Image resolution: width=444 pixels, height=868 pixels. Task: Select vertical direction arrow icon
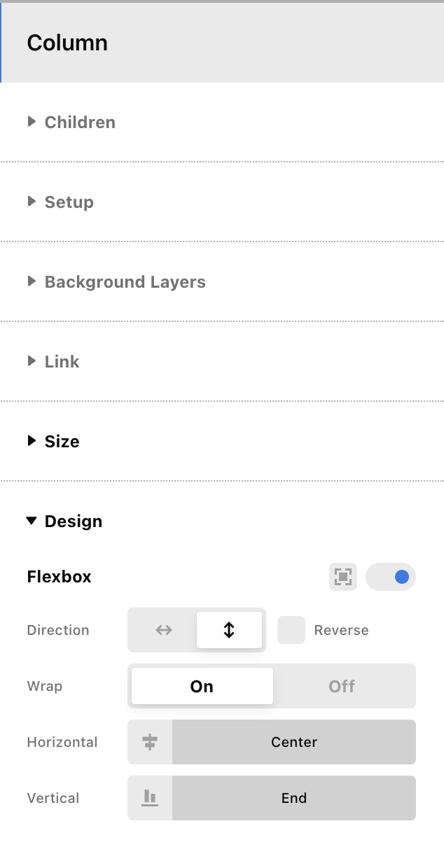coord(229,630)
